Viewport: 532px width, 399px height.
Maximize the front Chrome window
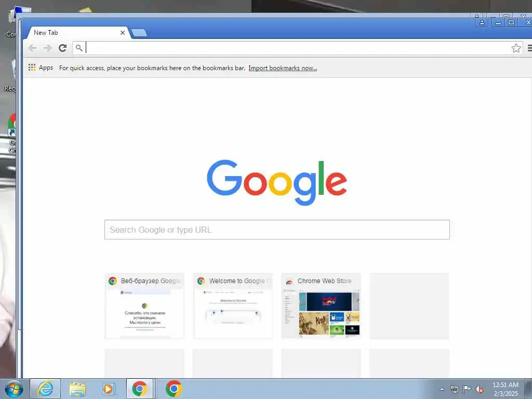tap(511, 23)
